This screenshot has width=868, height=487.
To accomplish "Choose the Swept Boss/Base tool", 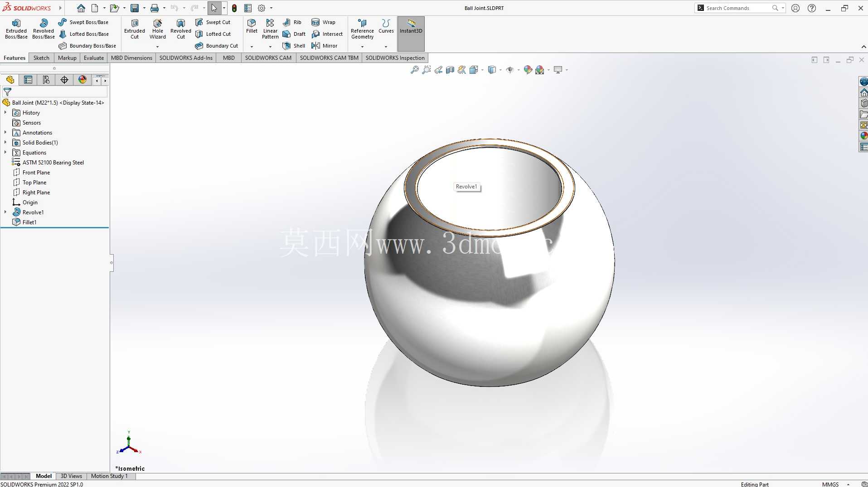I will [x=83, y=22].
